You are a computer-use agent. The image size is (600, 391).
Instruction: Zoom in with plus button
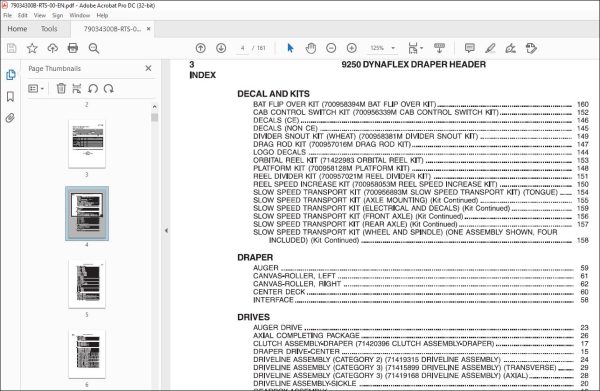point(352,48)
